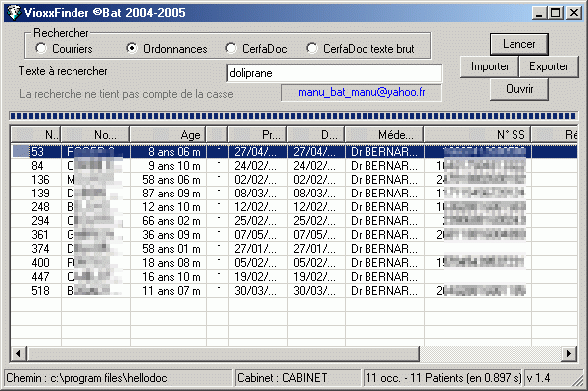Click the Chemin path status bar entry

[x=118, y=378]
